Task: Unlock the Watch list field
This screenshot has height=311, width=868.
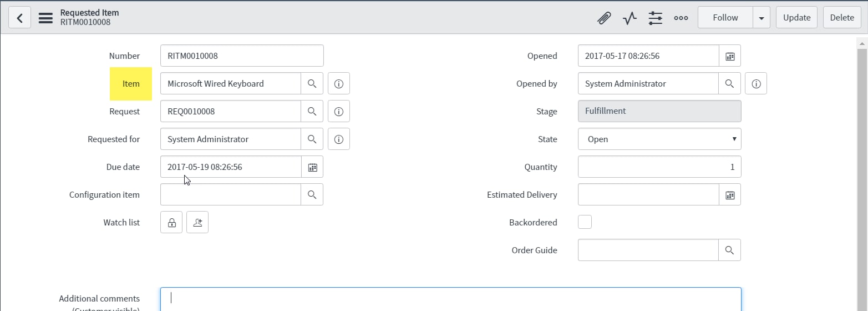Action: pyautogui.click(x=171, y=222)
